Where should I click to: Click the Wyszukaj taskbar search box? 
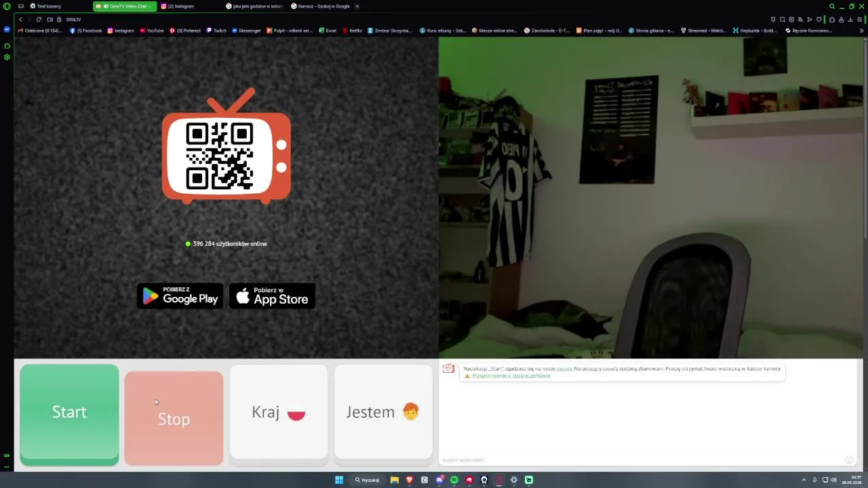367,480
